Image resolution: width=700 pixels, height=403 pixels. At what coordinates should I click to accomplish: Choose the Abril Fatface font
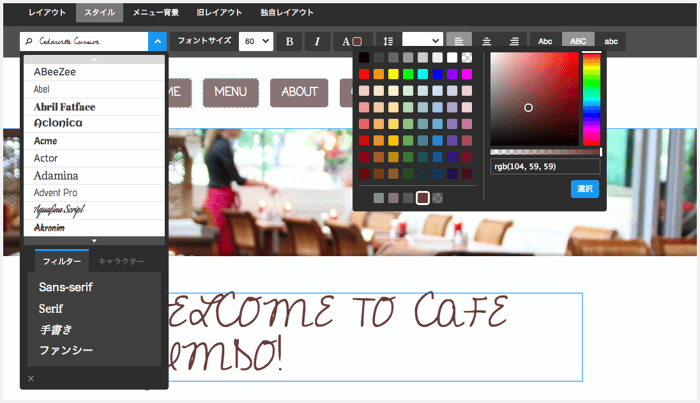click(94, 107)
